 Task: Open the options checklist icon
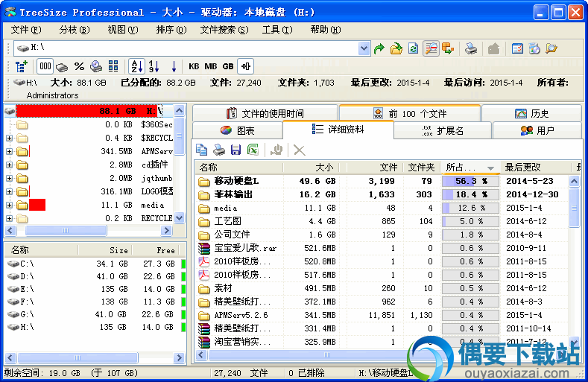[x=517, y=48]
